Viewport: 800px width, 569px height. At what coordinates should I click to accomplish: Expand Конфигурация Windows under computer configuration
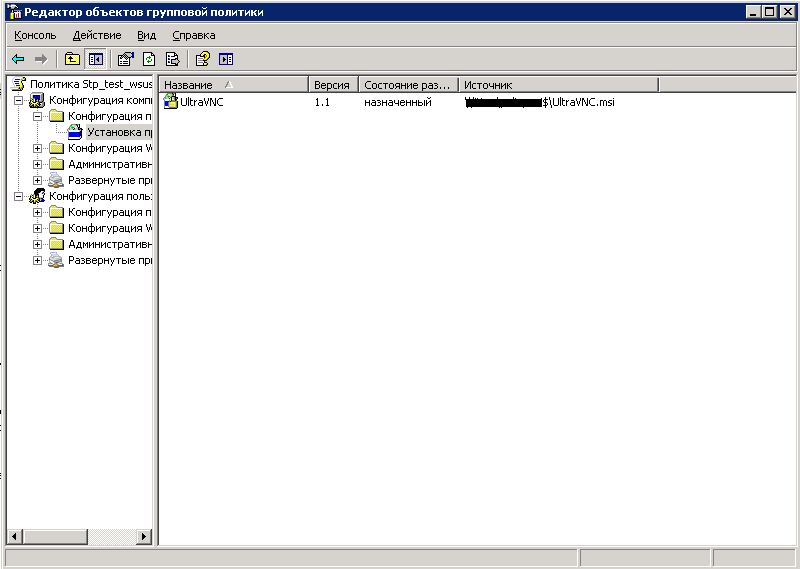37,149
